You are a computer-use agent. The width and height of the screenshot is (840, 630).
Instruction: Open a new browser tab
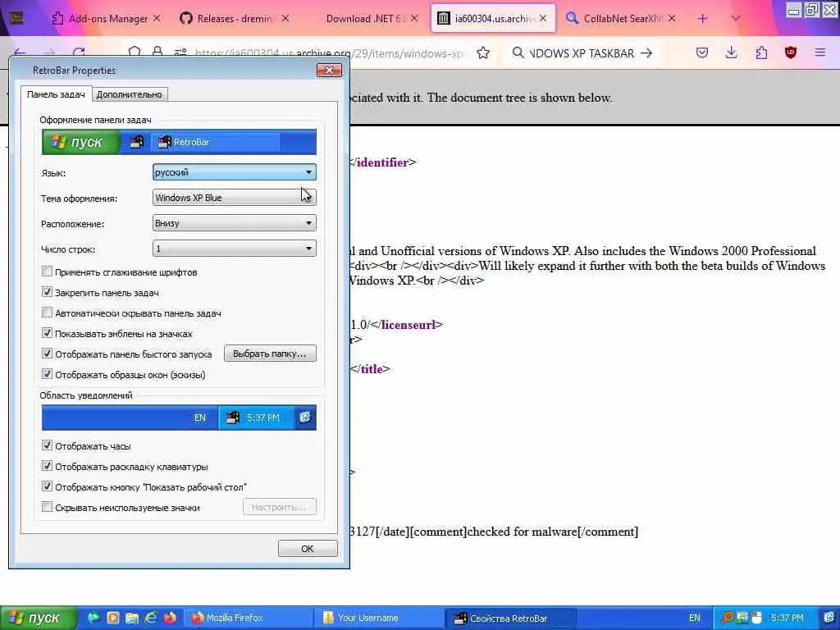click(702, 19)
